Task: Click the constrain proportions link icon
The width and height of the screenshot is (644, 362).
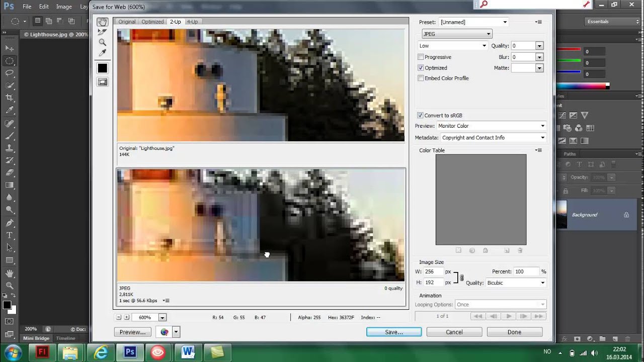Action: click(462, 278)
